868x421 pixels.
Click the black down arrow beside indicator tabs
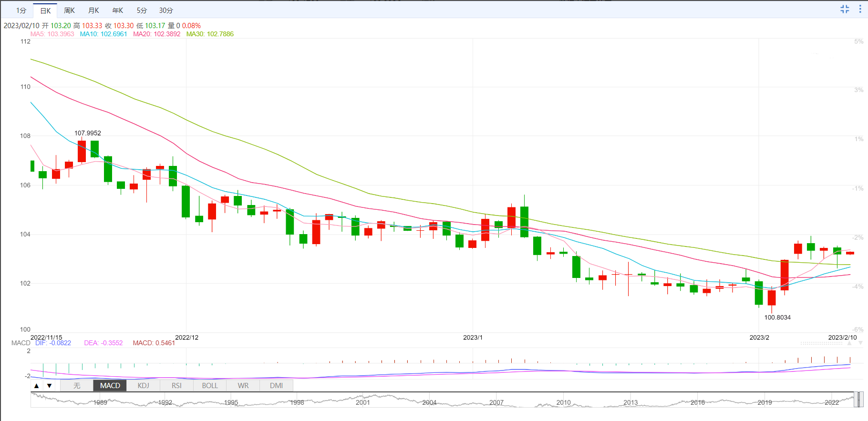click(49, 386)
